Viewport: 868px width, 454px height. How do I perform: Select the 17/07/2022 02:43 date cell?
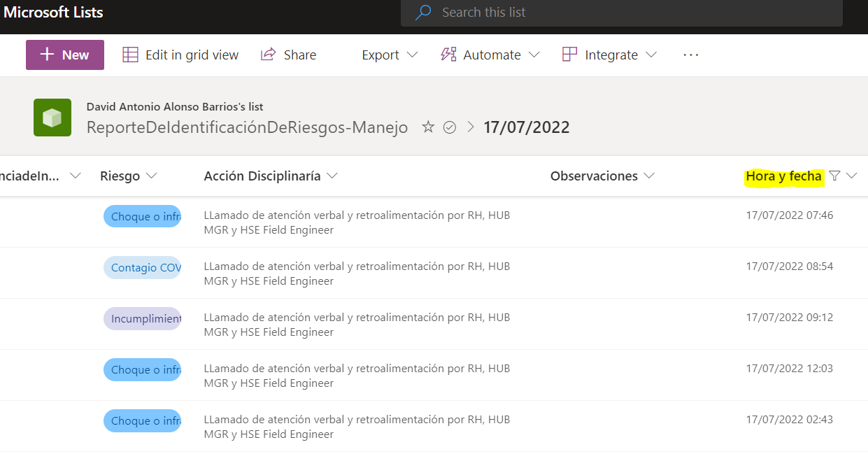tap(790, 420)
